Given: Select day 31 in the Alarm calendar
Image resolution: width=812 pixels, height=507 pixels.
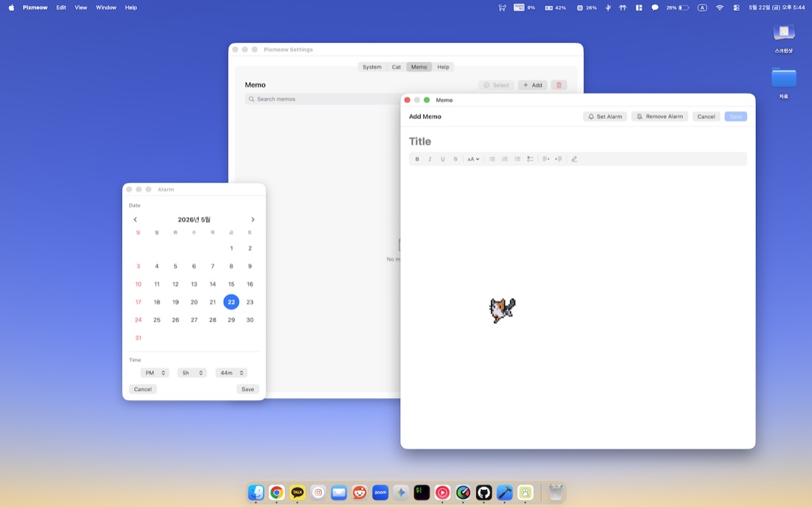Looking at the screenshot, I should 138,338.
